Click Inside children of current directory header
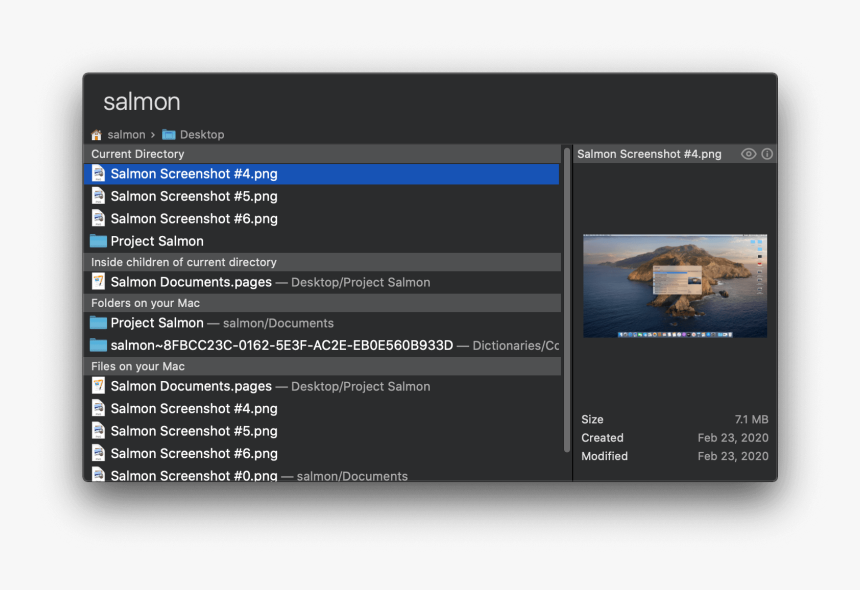 click(322, 262)
